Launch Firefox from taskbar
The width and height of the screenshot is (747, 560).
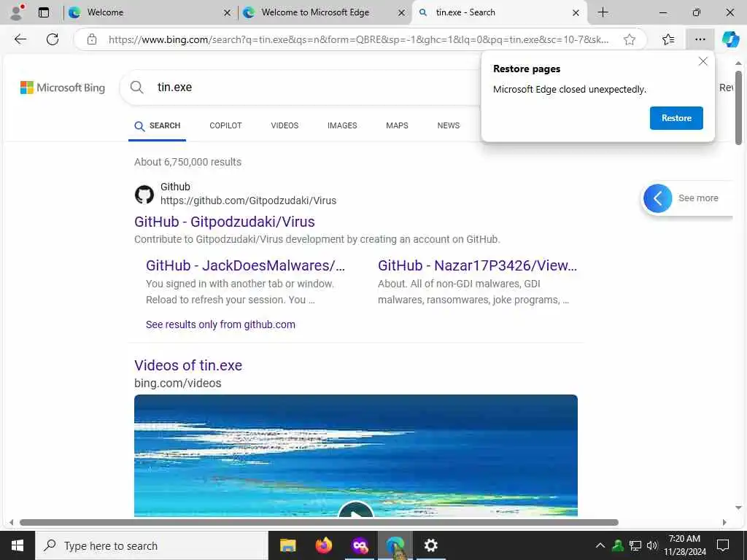coord(323,545)
